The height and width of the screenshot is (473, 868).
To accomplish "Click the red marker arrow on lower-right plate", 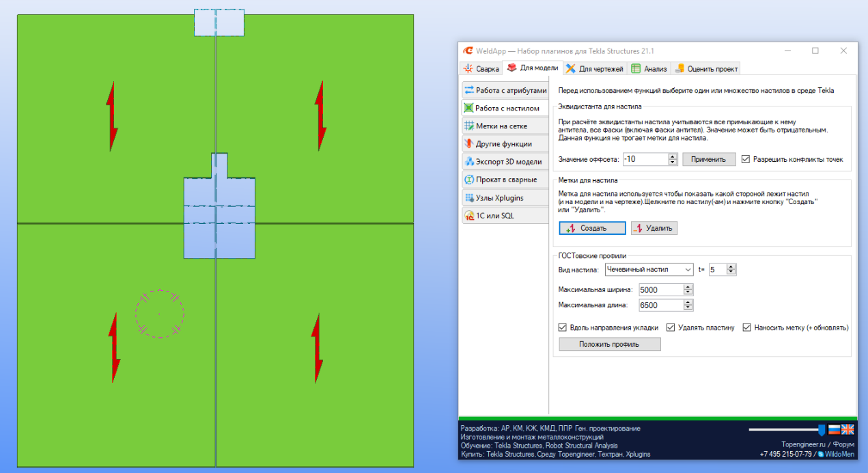I will [316, 347].
